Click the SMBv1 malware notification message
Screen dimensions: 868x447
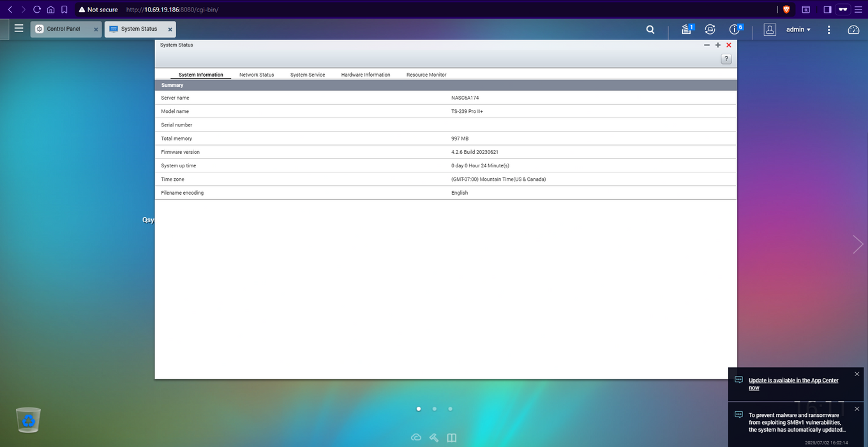(x=797, y=422)
